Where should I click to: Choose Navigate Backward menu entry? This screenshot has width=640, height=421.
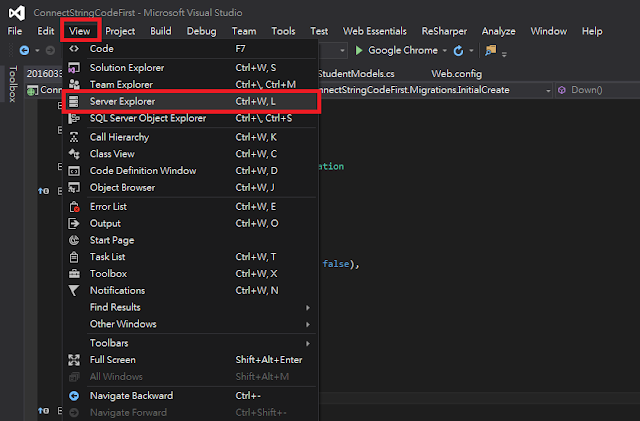[191, 396]
